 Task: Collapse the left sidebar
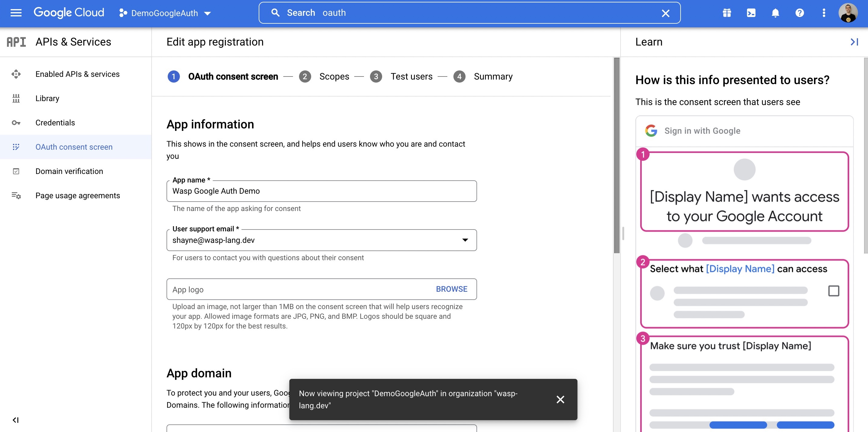[x=15, y=420]
